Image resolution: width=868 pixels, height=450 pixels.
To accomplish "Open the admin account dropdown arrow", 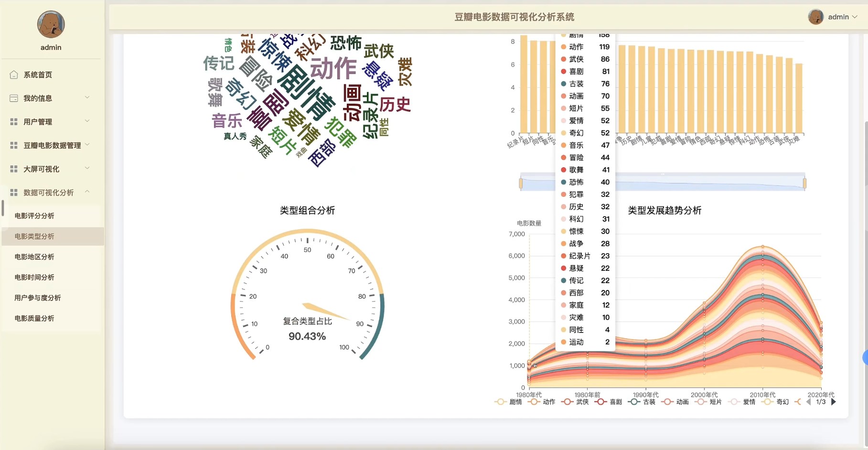I will (855, 17).
